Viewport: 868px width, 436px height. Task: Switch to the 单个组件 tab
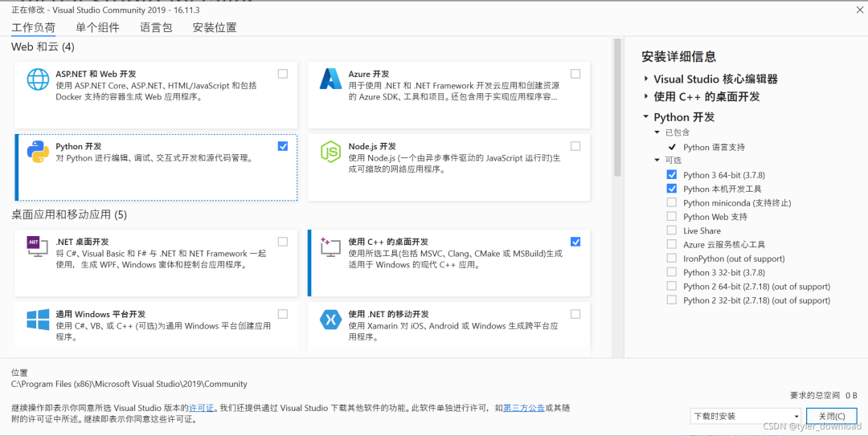[97, 27]
